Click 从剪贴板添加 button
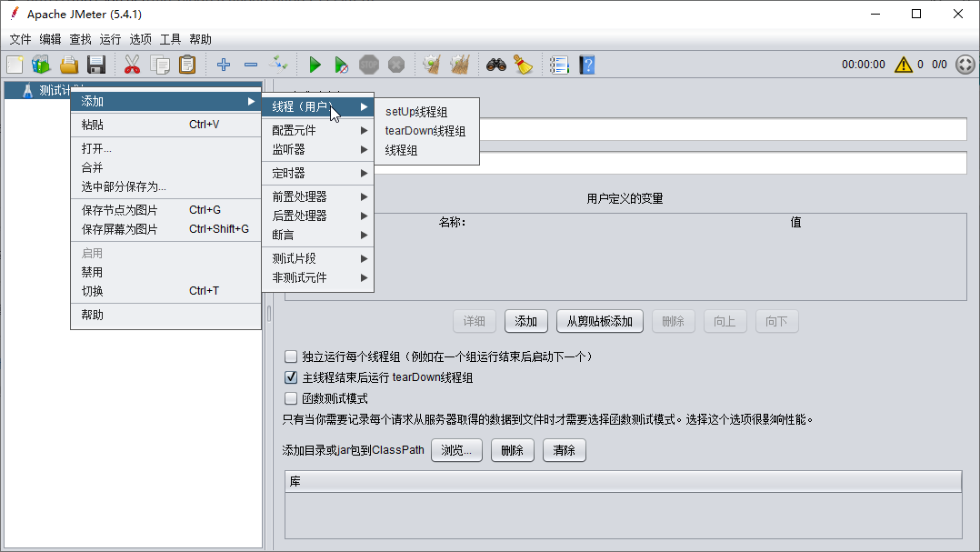Viewport: 980px width, 552px height. coord(599,321)
